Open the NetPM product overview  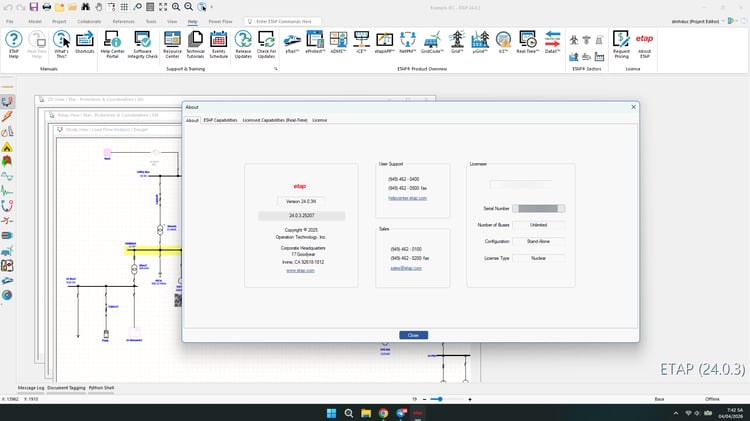[408, 42]
